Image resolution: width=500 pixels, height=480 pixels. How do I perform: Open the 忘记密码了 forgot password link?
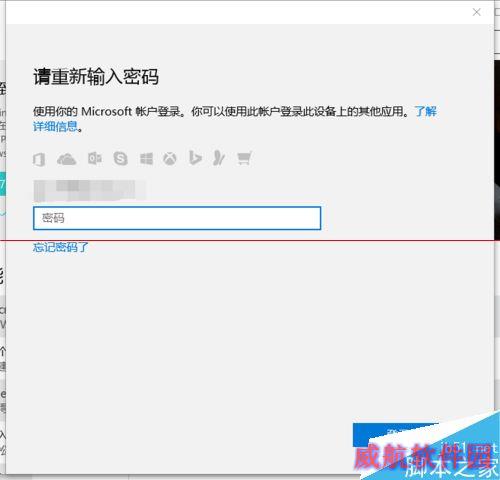click(x=61, y=247)
